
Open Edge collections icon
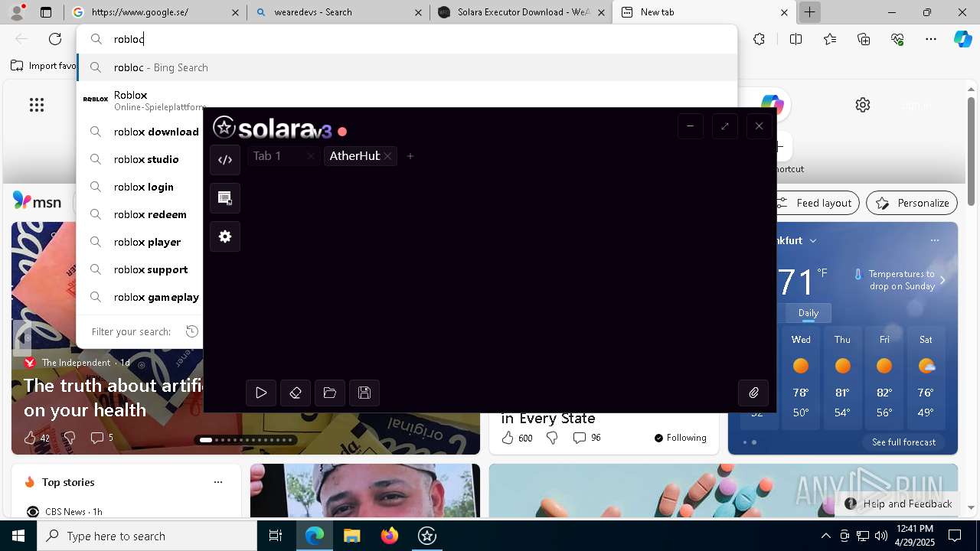(x=864, y=39)
